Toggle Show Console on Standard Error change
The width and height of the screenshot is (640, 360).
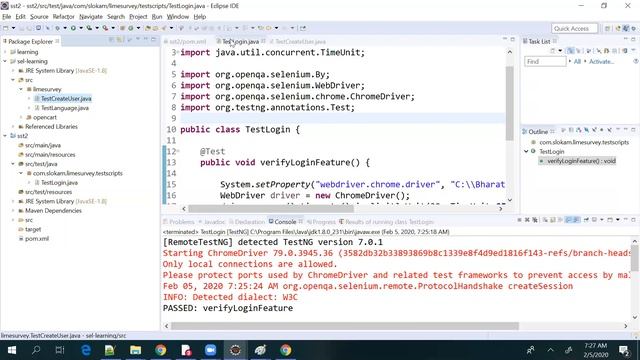point(576,220)
